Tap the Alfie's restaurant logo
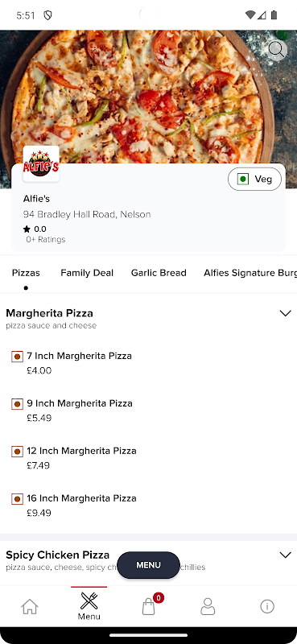 pyautogui.click(x=41, y=164)
